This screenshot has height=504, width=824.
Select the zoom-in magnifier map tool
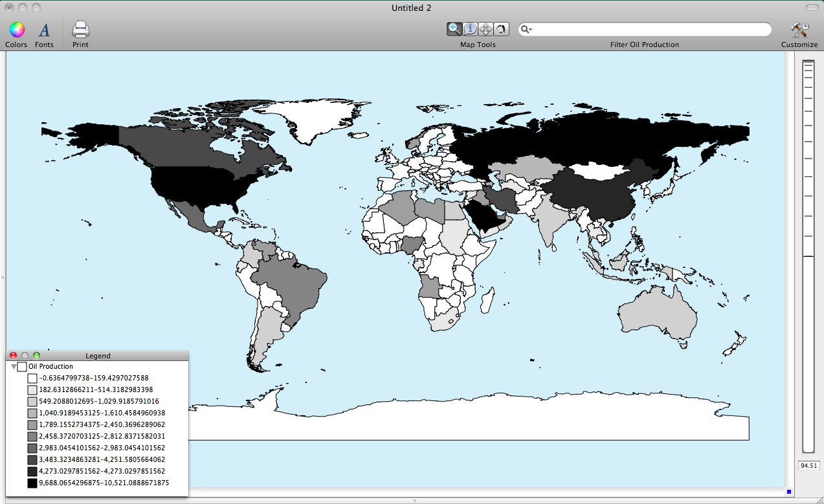click(x=454, y=29)
